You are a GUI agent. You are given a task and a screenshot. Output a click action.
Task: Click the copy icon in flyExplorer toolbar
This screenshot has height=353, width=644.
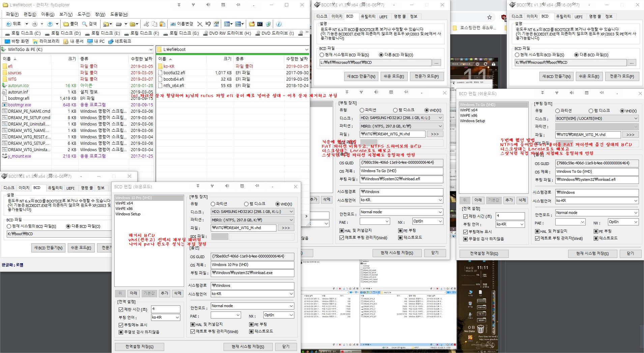[x=154, y=24]
